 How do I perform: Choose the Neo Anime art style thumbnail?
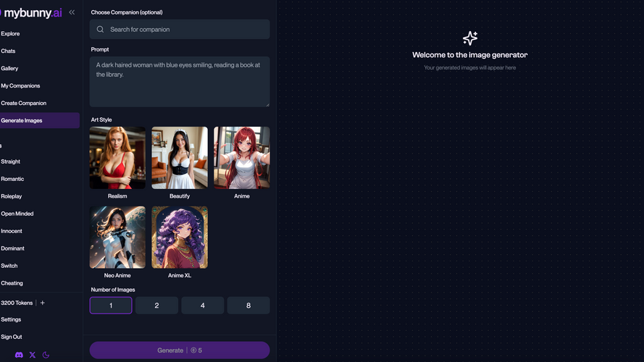coord(117,237)
